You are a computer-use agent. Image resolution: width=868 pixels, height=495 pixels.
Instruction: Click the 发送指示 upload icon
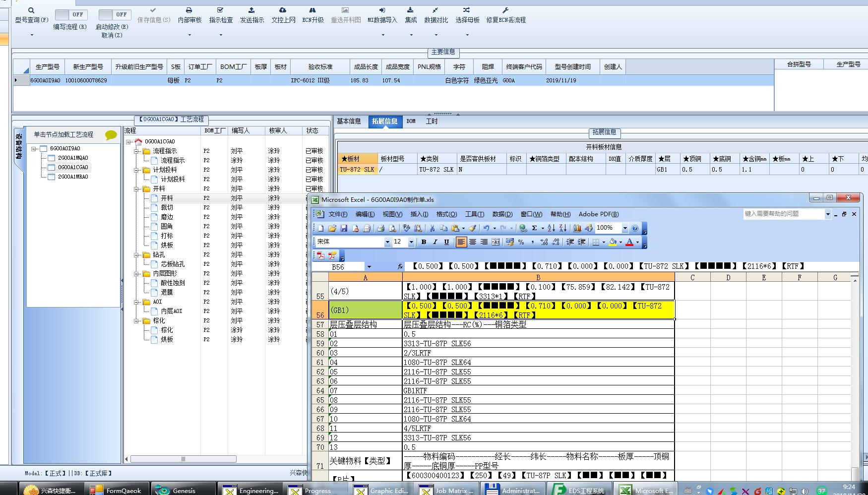coord(251,10)
